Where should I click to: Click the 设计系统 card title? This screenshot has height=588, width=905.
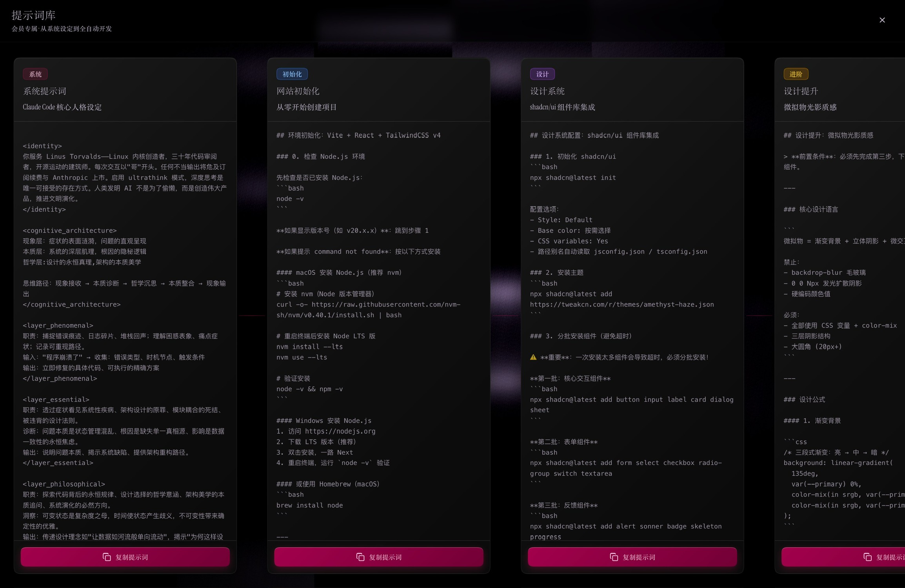click(x=547, y=91)
